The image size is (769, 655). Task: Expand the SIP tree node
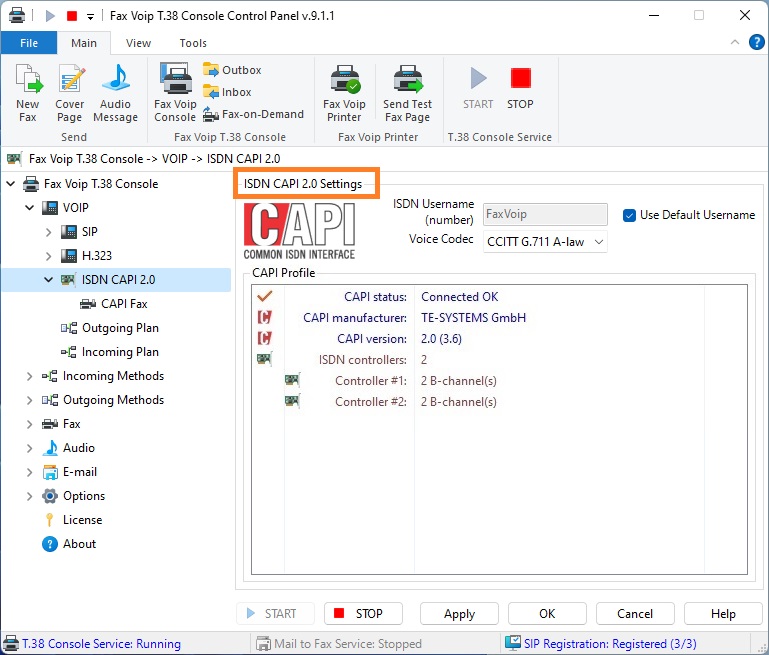click(x=49, y=232)
